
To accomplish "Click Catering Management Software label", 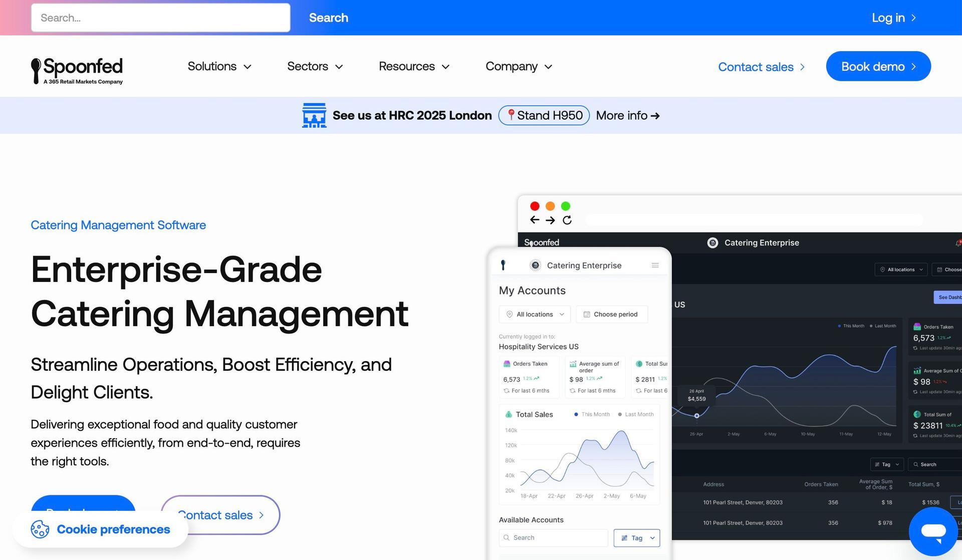I will point(118,225).
